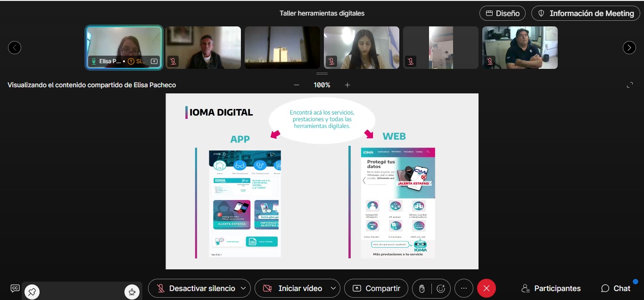Select Elisa P.'s video thumbnail
Viewport: 644px width, 300px height.
[x=124, y=48]
